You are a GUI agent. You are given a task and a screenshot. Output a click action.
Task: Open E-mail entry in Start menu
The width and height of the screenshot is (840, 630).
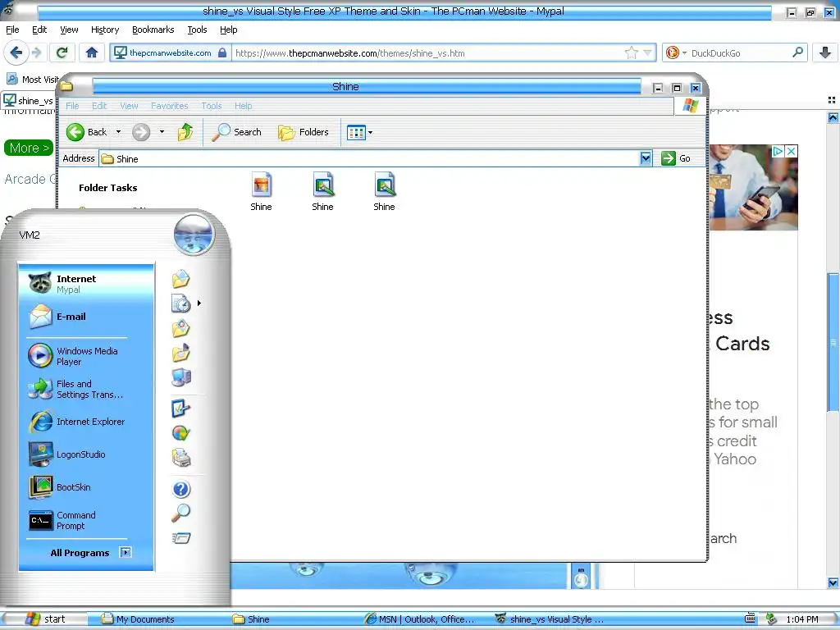(x=87, y=317)
